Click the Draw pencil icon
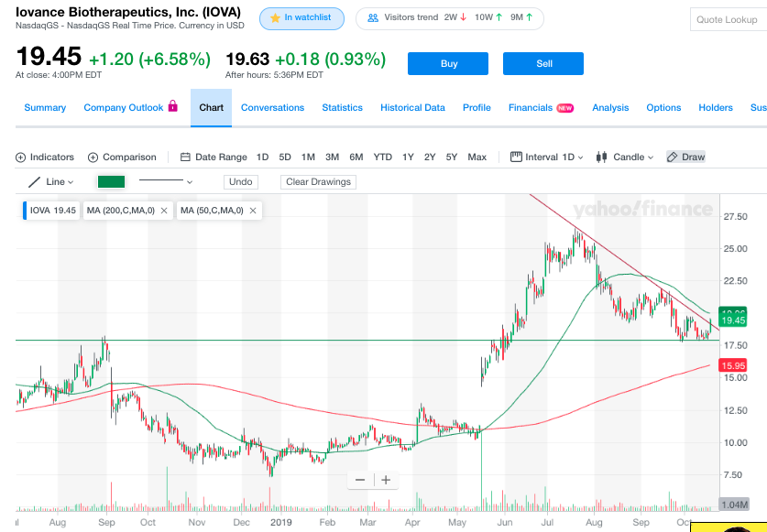The image size is (767, 532). (672, 157)
